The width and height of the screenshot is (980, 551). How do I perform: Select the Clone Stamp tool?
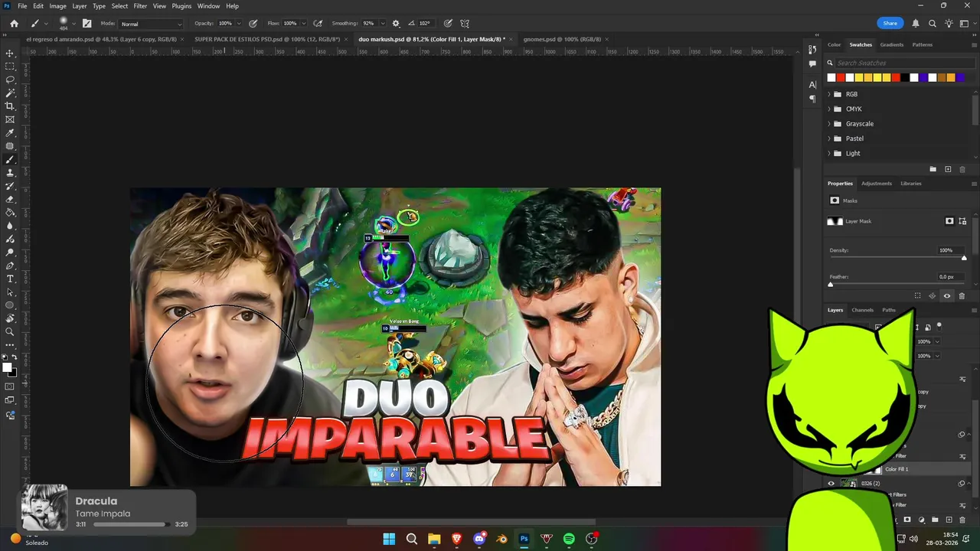click(x=10, y=173)
